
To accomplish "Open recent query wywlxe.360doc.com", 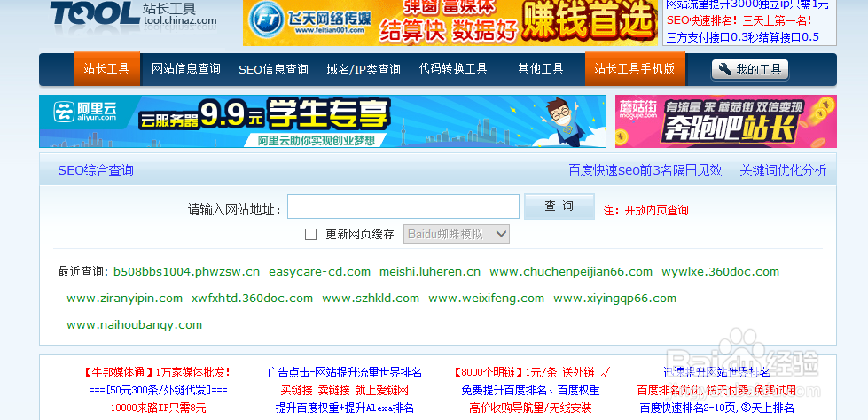I will [721, 272].
